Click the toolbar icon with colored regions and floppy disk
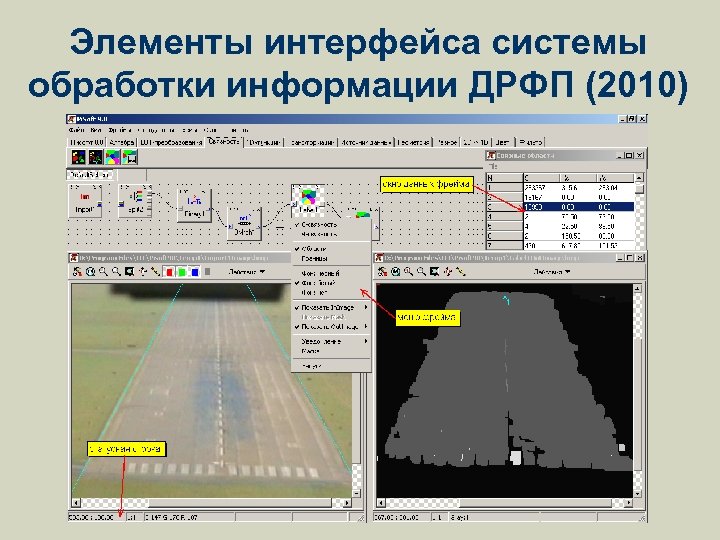Viewport: 720px width, 540px height. 129,158
